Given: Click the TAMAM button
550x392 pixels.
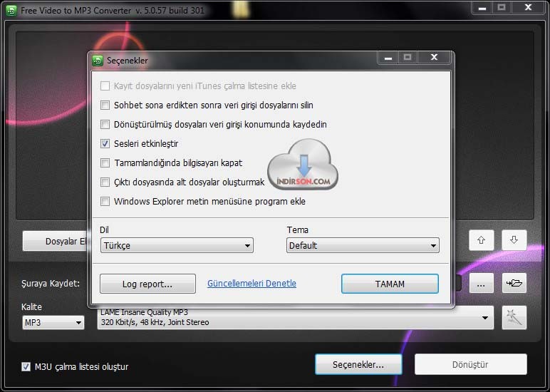Looking at the screenshot, I should tap(390, 284).
